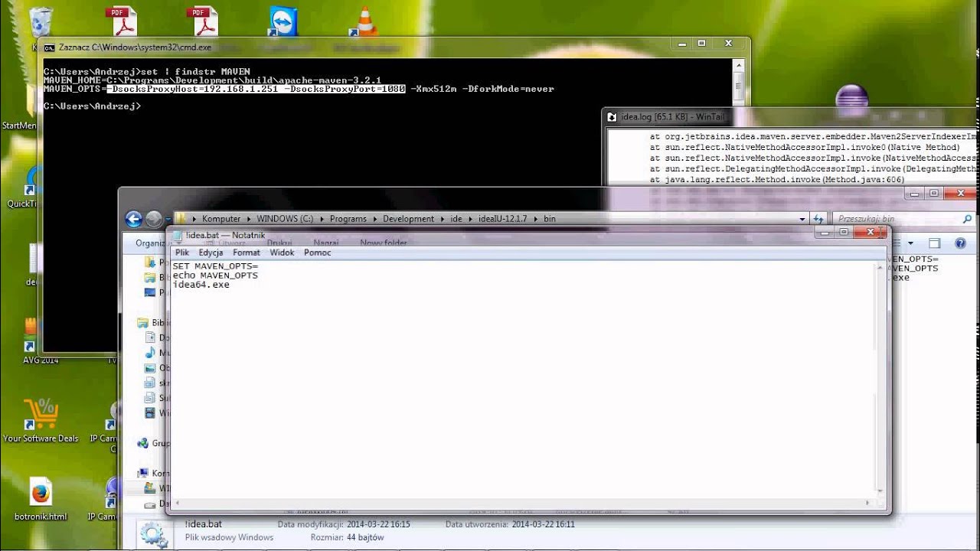Image resolution: width=980 pixels, height=551 pixels.
Task: Maximize the !idea.bat Notepad window
Action: [844, 232]
